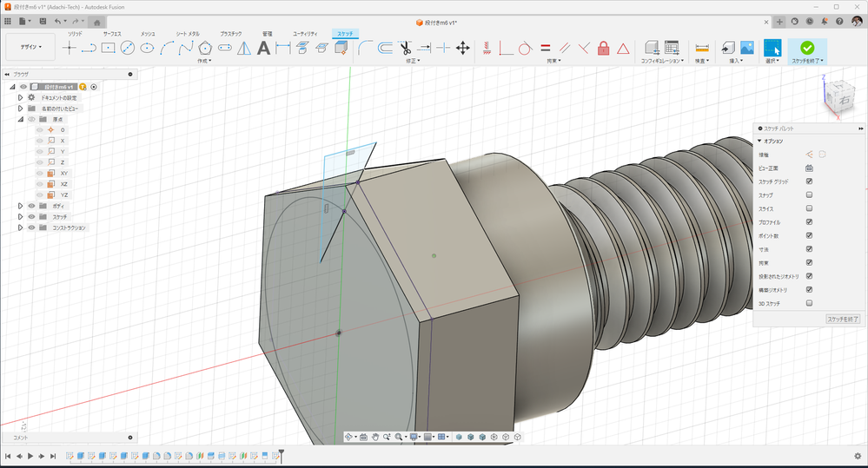Toggle visibility eye of ボディ folder
Image resolution: width=868 pixels, height=468 pixels.
(31, 206)
